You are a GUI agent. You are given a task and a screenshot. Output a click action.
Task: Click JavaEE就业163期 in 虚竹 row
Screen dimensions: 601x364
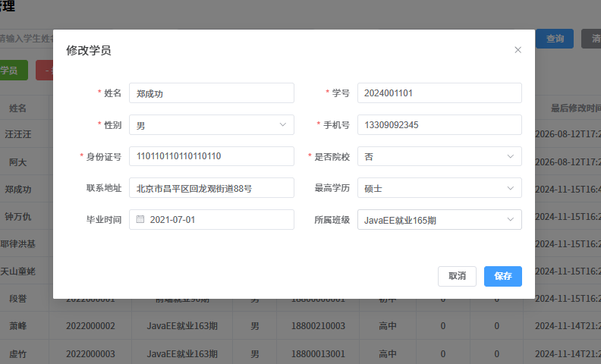pyautogui.click(x=182, y=353)
